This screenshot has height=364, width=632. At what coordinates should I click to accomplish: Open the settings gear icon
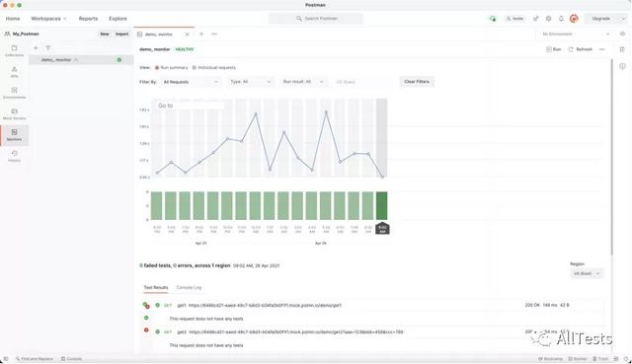pos(549,19)
